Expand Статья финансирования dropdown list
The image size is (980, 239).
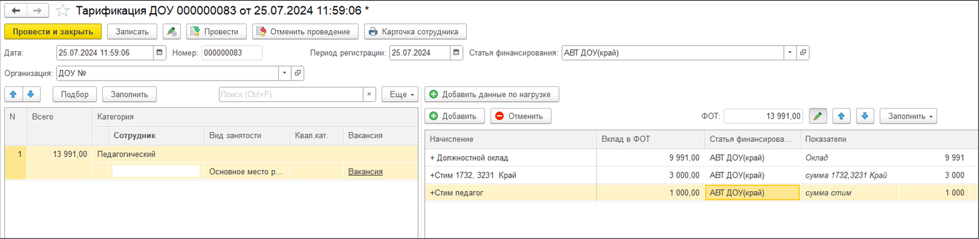coord(789,53)
